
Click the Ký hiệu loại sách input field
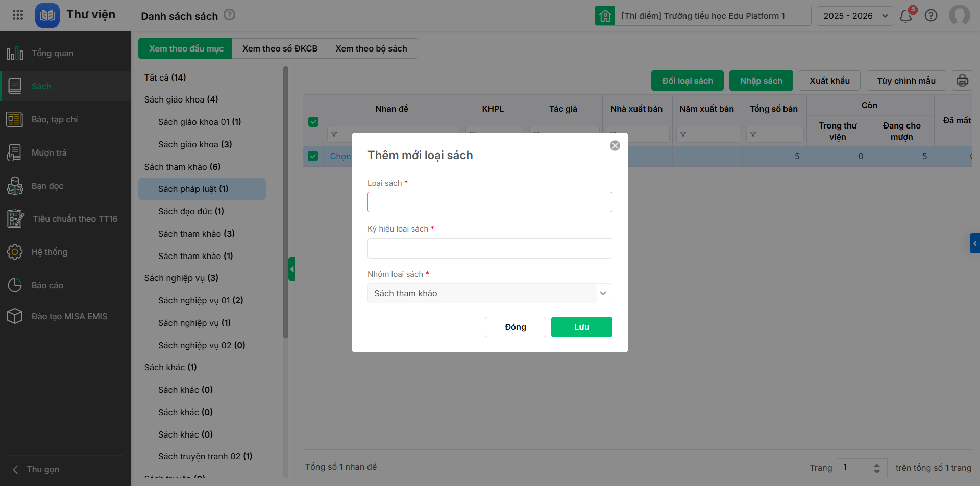(x=489, y=248)
